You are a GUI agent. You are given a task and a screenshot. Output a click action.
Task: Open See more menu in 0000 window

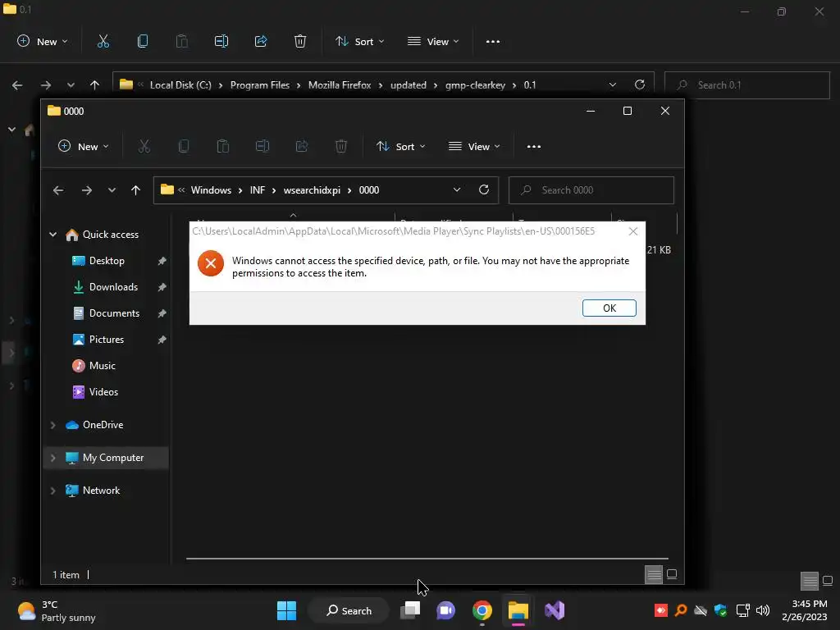pyautogui.click(x=533, y=147)
